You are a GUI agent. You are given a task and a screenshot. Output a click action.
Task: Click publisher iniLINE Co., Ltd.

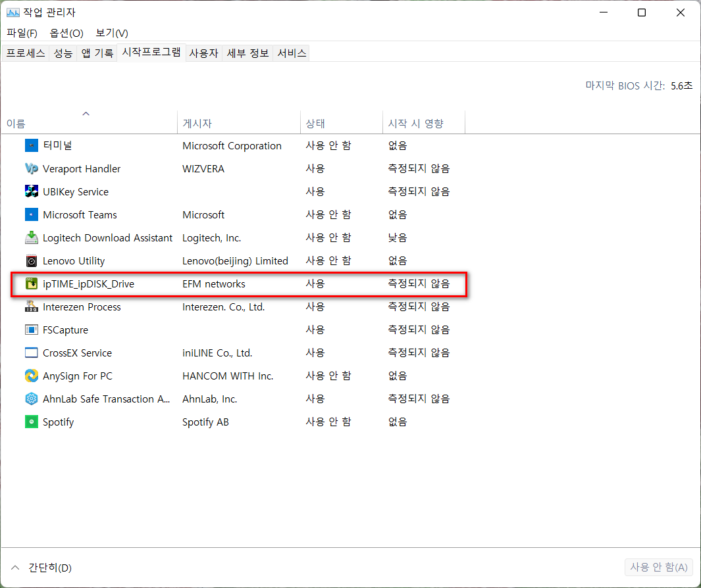pyautogui.click(x=217, y=353)
